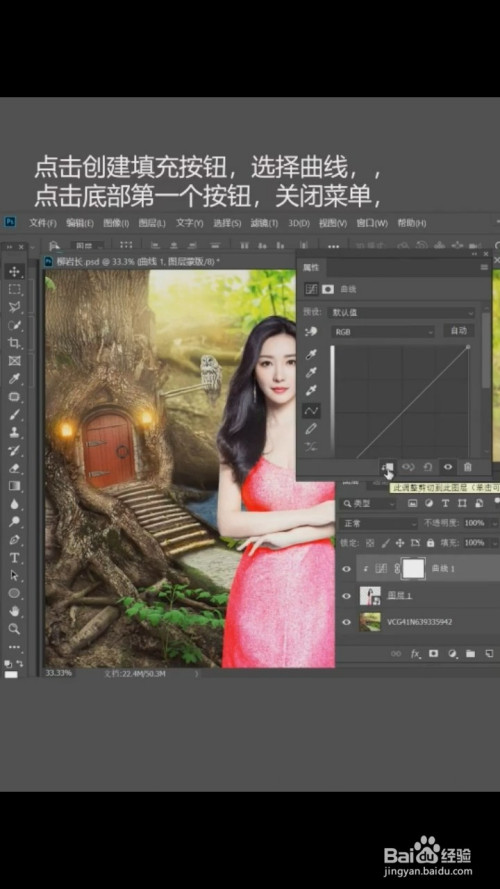Hide the VCG41N639335942 layer
The width and height of the screenshot is (500, 889).
(x=346, y=622)
